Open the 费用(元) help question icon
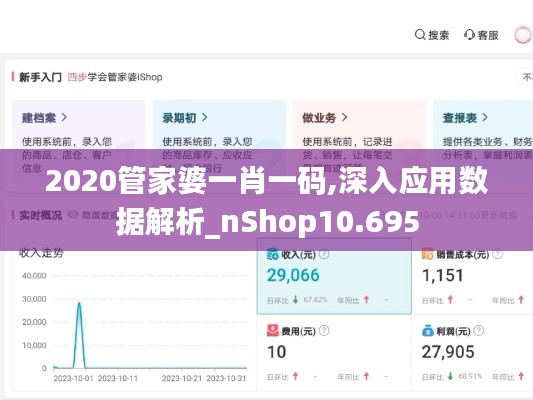Screen dimensions: 533x400 [x=324, y=330]
